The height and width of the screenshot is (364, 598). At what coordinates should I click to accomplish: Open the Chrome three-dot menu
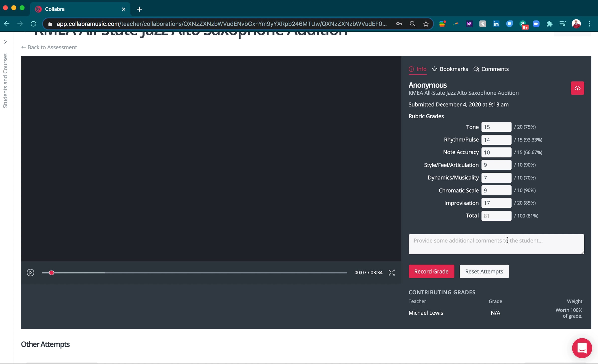coord(590,24)
